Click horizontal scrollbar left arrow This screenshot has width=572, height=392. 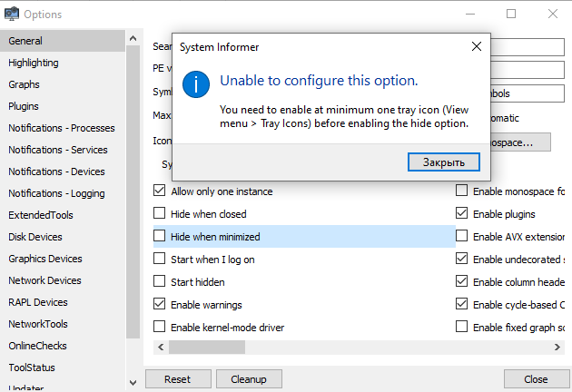click(x=161, y=348)
